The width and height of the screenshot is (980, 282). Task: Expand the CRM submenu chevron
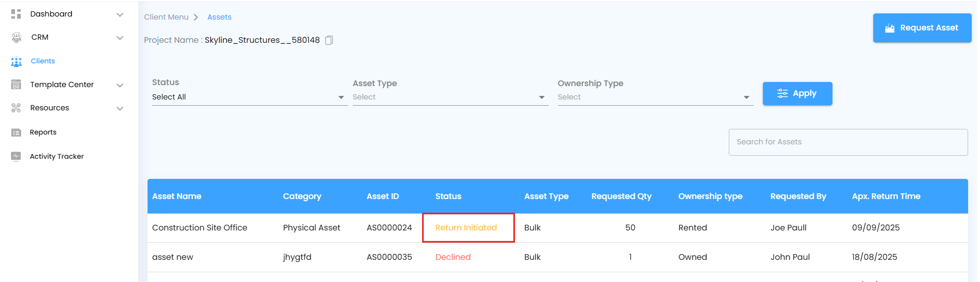coord(120,38)
